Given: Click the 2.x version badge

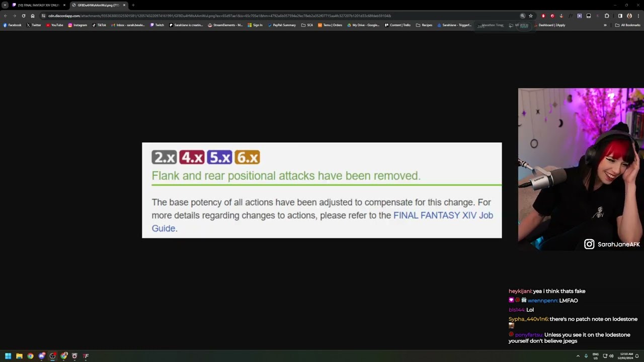Looking at the screenshot, I should tap(165, 157).
